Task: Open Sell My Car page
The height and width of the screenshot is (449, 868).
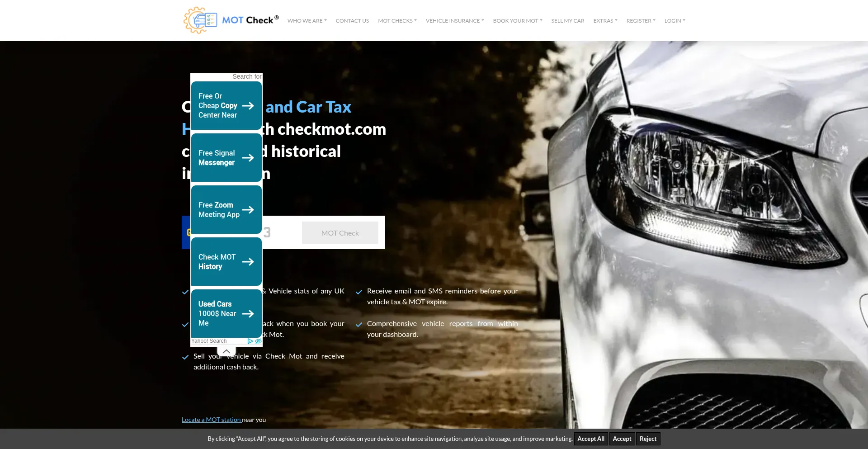Action: [x=567, y=21]
